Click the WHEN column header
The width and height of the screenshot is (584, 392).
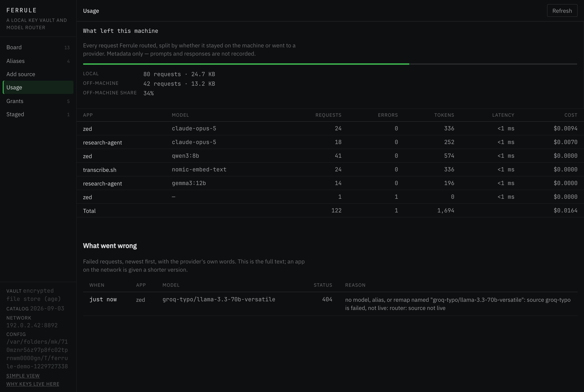coord(97,285)
